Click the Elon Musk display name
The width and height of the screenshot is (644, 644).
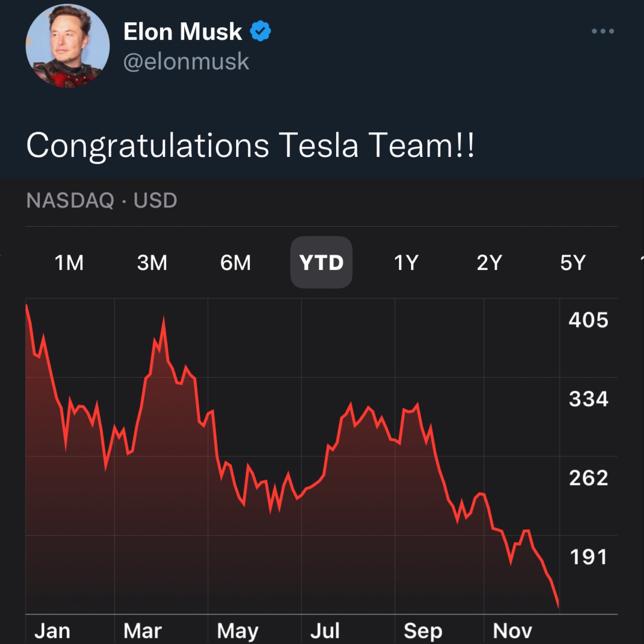tap(183, 32)
